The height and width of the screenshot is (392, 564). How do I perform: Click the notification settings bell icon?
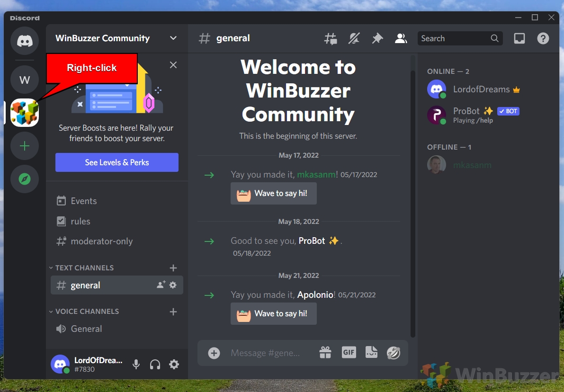tap(354, 38)
